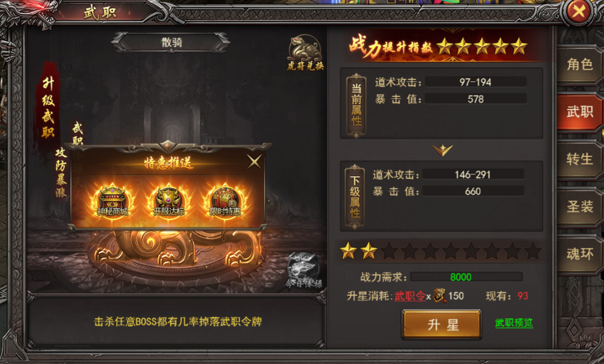Select the 武职 tab on the right side

click(579, 112)
